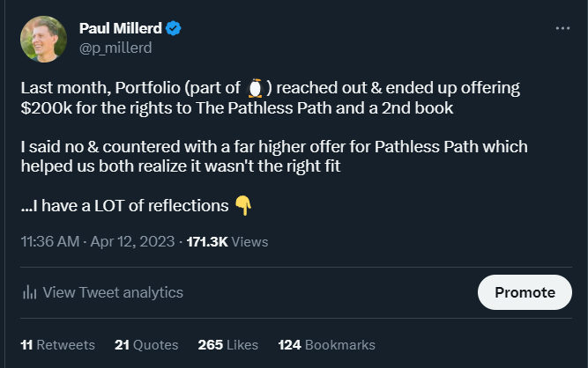Click the "I said no & countered" paragraph
This screenshot has height=368, width=588.
pyautogui.click(x=274, y=154)
